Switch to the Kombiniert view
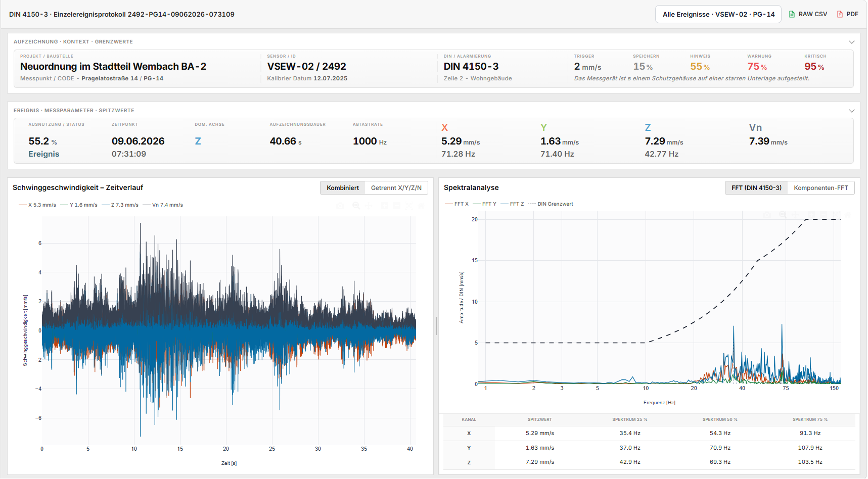 tap(343, 188)
